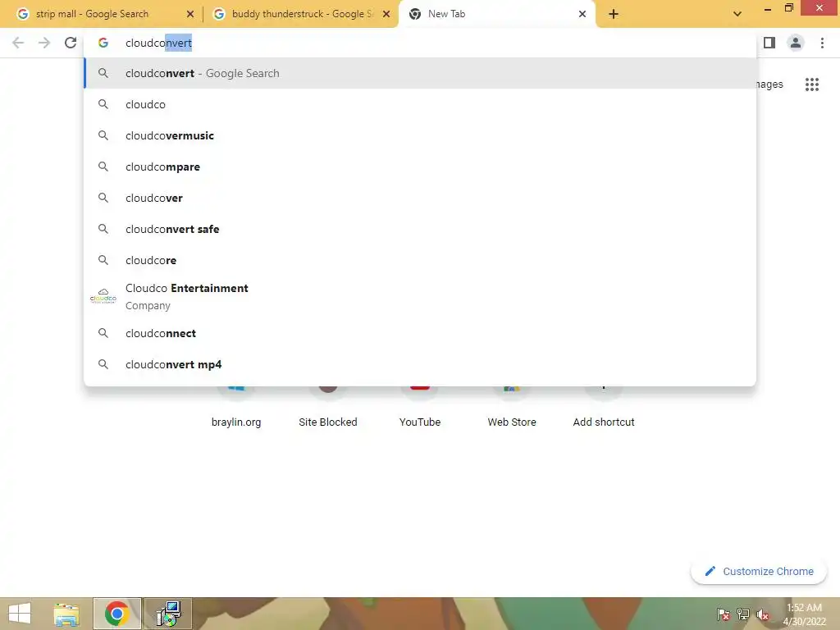Choose the cloudcore suggestion
The height and width of the screenshot is (630, 840).
click(420, 260)
